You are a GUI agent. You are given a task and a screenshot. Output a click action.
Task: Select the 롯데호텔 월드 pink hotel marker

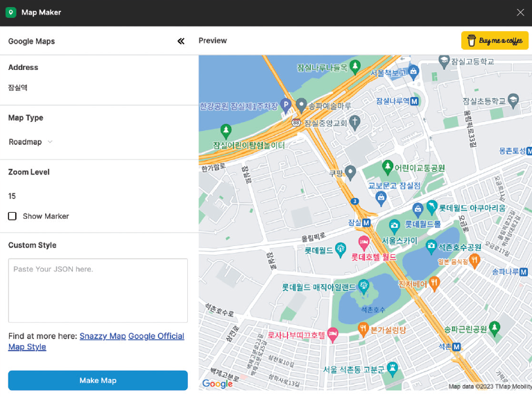pos(363,243)
